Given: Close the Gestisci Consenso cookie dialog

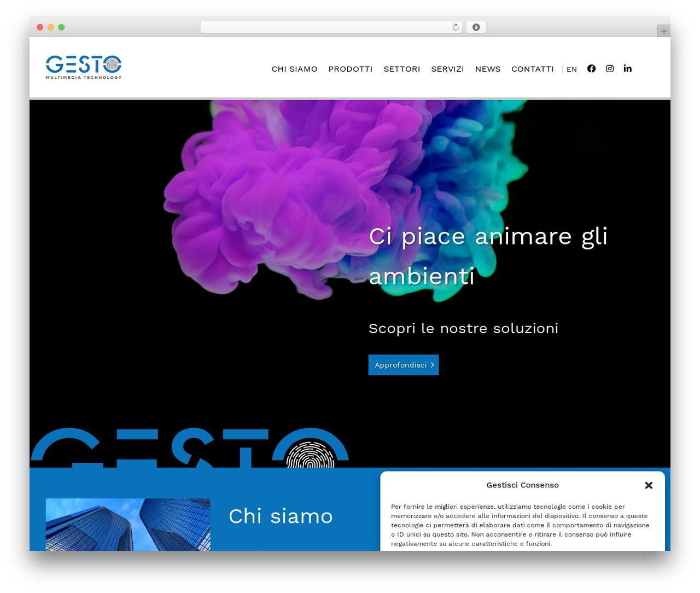Looking at the screenshot, I should pos(649,485).
